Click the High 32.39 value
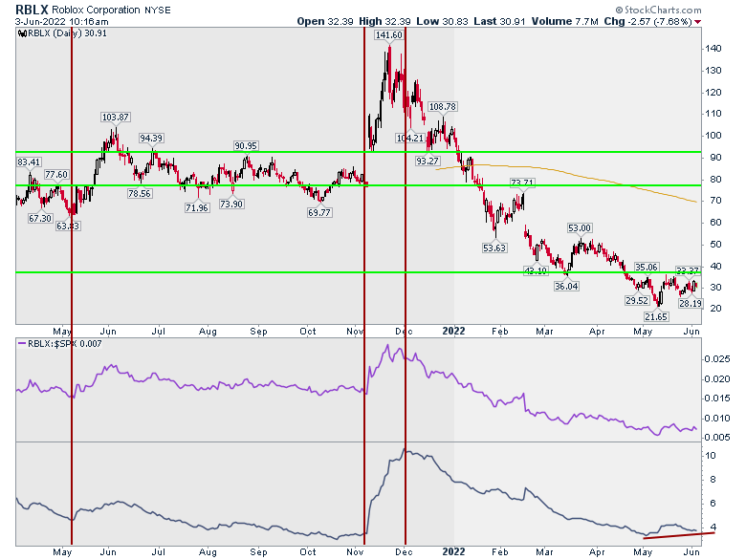The height and width of the screenshot is (560, 746). [x=386, y=21]
